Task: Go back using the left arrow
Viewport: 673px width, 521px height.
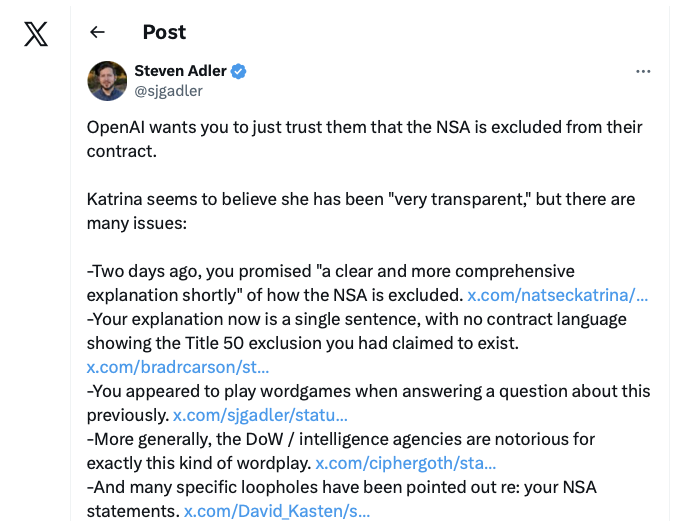Action: 97,32
